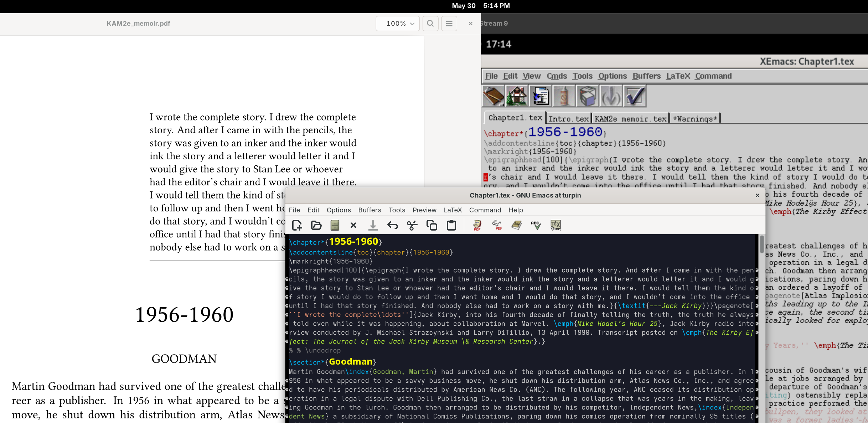Open Edit menu in GNU Emacs
Screen dimensions: 868x423
coord(313,210)
